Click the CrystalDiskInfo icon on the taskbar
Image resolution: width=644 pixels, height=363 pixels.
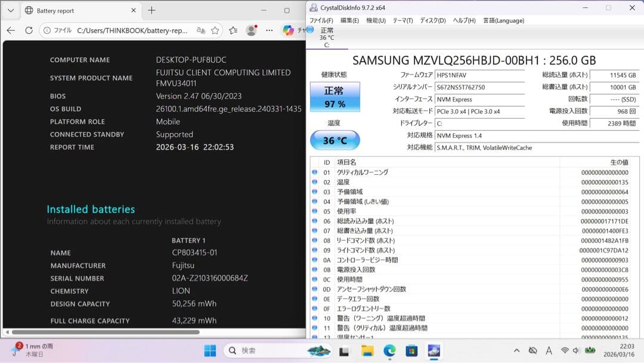[434, 351]
